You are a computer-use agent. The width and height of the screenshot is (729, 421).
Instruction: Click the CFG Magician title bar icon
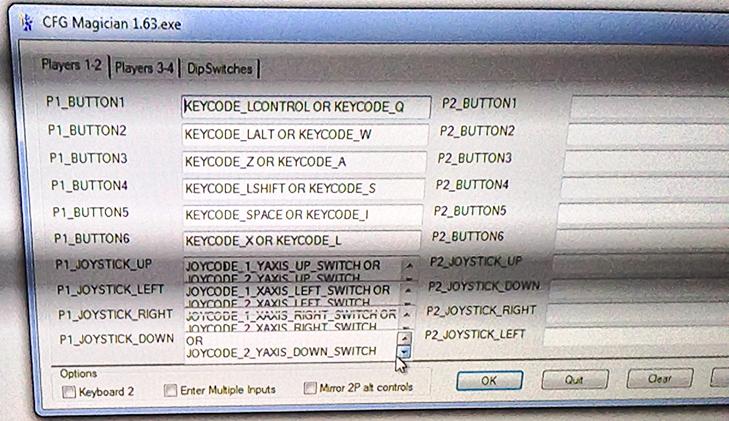pos(18,19)
